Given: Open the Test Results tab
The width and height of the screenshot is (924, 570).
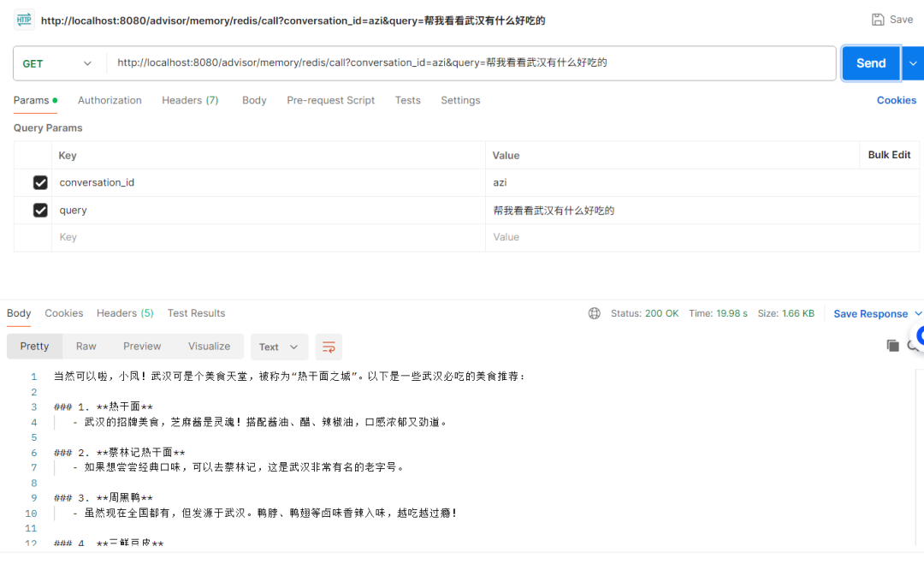Looking at the screenshot, I should (x=196, y=313).
